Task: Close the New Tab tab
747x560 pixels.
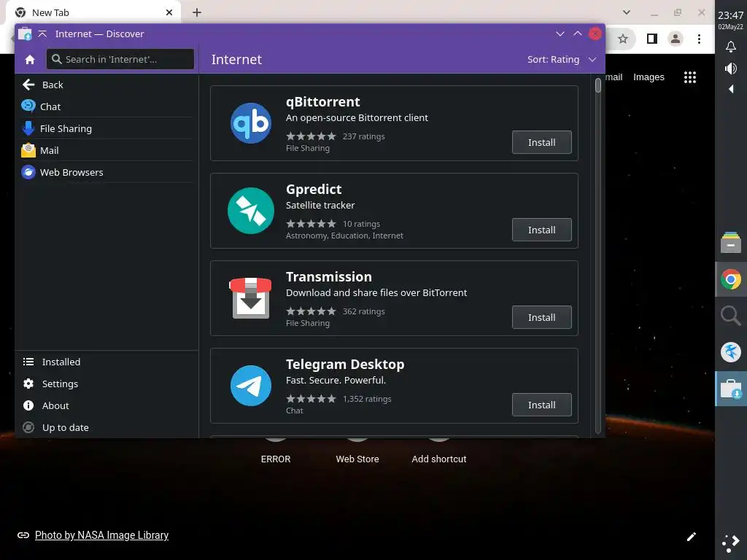Action: click(x=169, y=13)
